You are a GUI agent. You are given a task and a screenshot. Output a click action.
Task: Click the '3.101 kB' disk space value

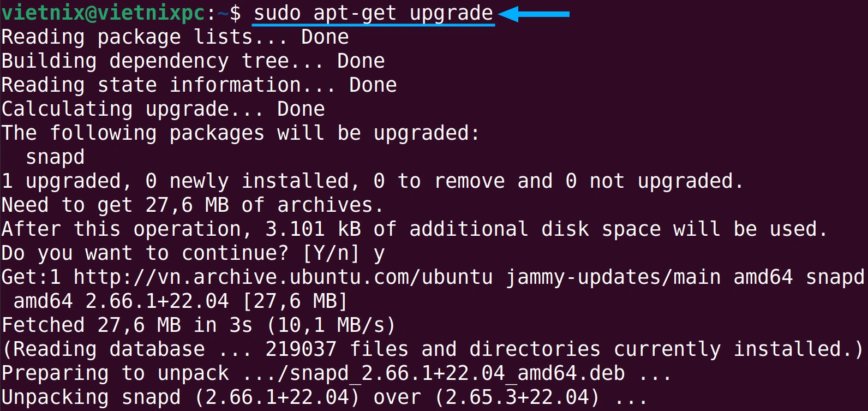313,229
